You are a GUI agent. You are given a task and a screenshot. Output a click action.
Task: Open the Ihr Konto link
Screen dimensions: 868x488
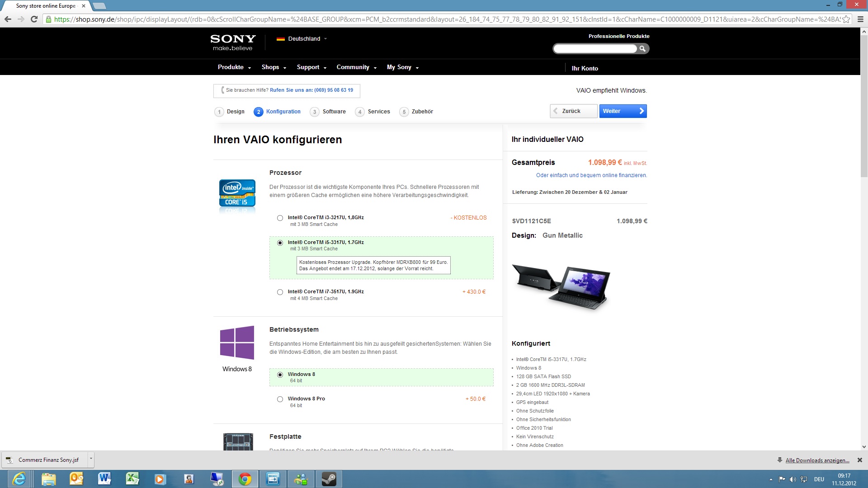585,68
